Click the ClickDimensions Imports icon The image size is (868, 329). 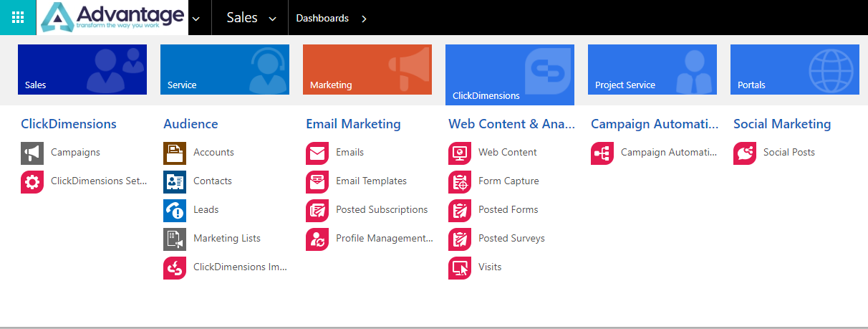(175, 268)
